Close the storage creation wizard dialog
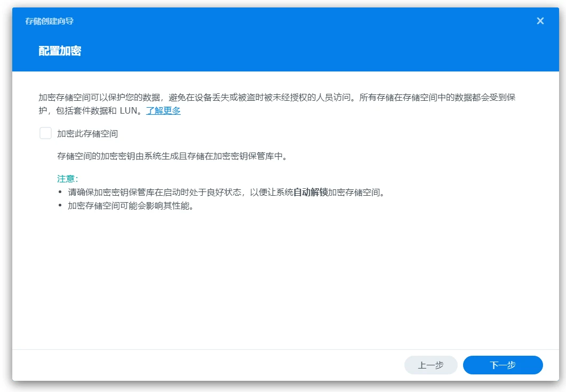566x392 pixels. 540,21
